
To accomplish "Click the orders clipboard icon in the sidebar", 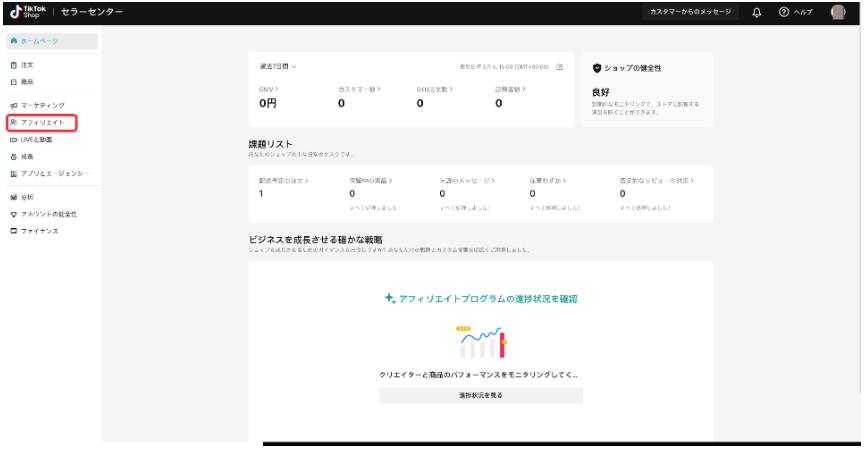I will click(14, 65).
